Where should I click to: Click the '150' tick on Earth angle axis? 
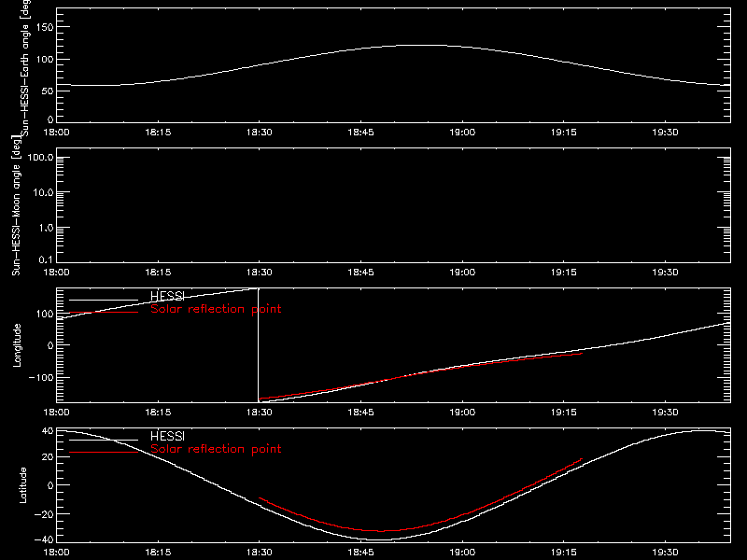click(44, 27)
